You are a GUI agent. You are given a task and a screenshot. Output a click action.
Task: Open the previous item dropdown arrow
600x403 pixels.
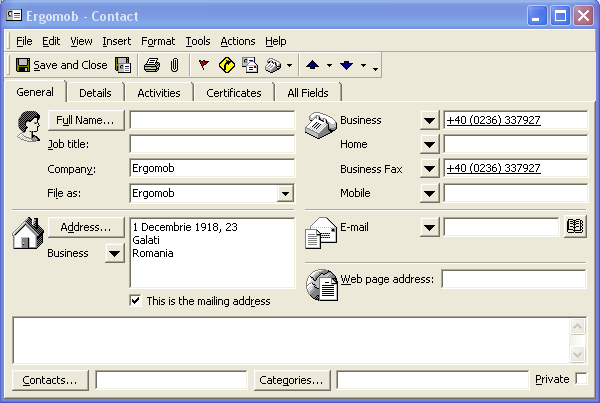[329, 65]
